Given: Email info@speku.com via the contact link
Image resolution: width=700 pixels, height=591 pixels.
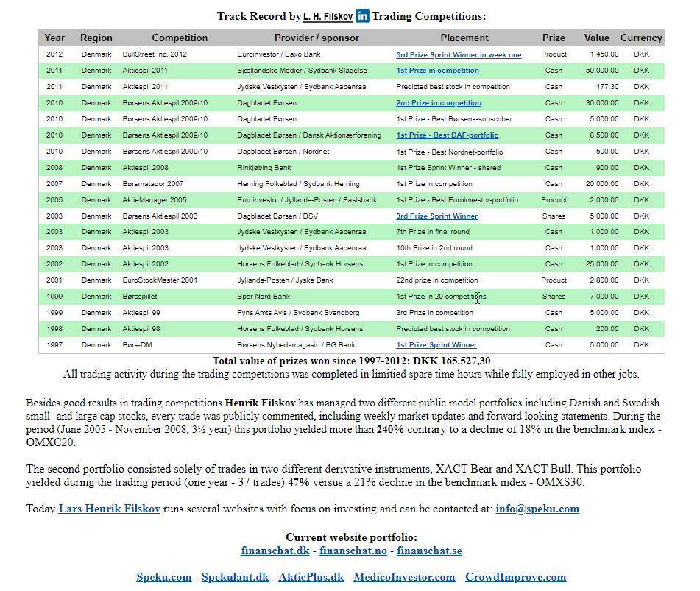Looking at the screenshot, I should 537,509.
